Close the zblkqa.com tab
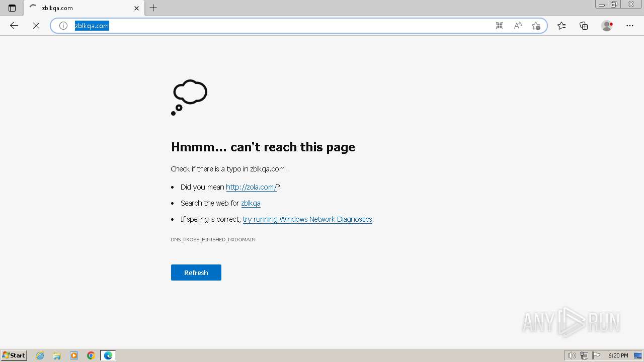 point(136,8)
